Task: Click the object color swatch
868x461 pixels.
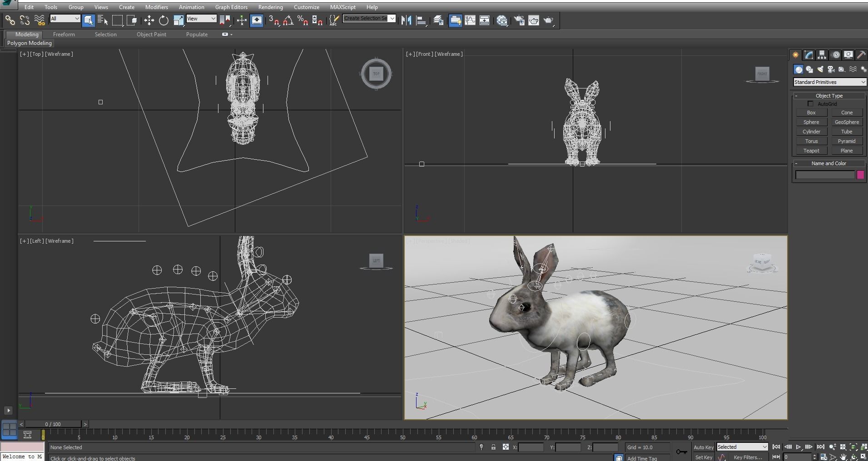Action: tap(860, 175)
